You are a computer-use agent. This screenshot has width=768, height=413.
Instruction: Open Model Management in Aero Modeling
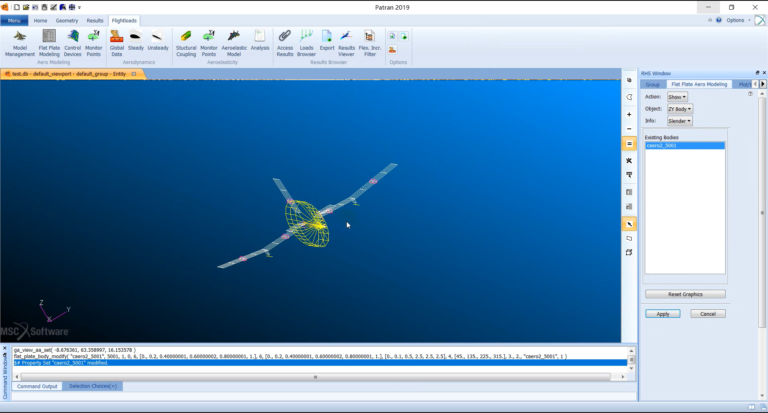pos(20,43)
